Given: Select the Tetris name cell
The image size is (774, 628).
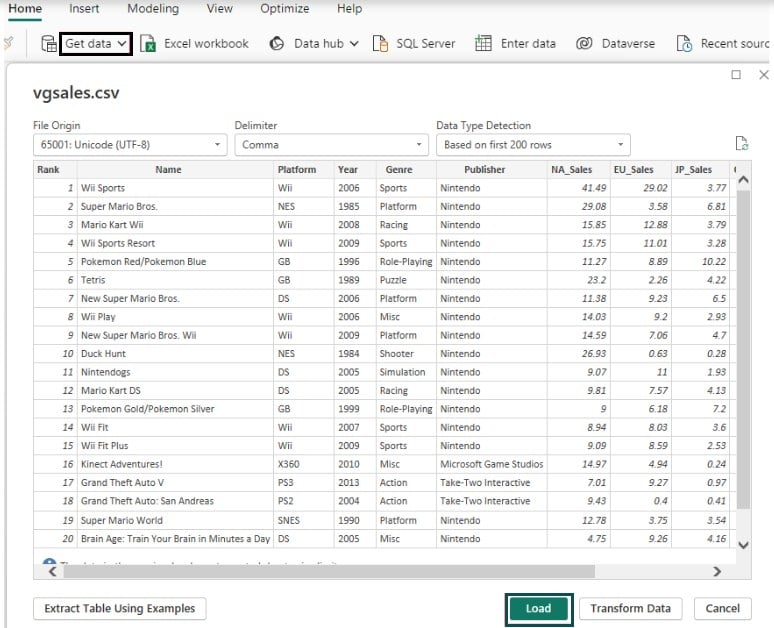Looking at the screenshot, I should (175, 280).
